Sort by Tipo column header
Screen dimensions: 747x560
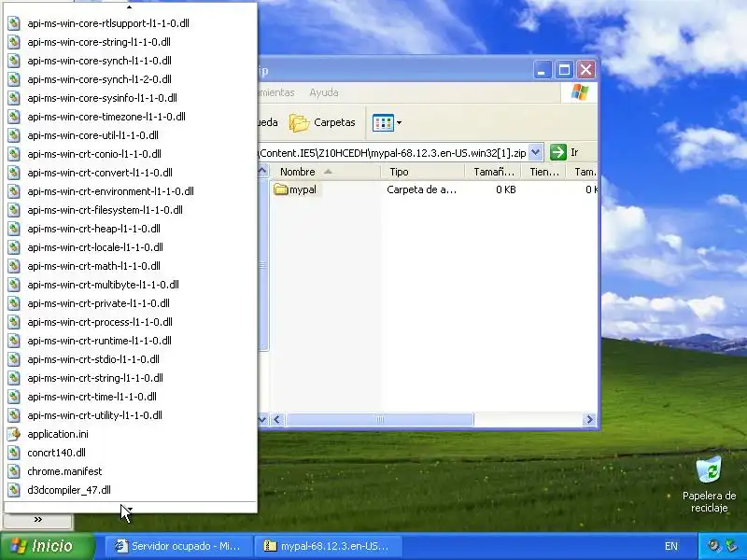pyautogui.click(x=423, y=172)
